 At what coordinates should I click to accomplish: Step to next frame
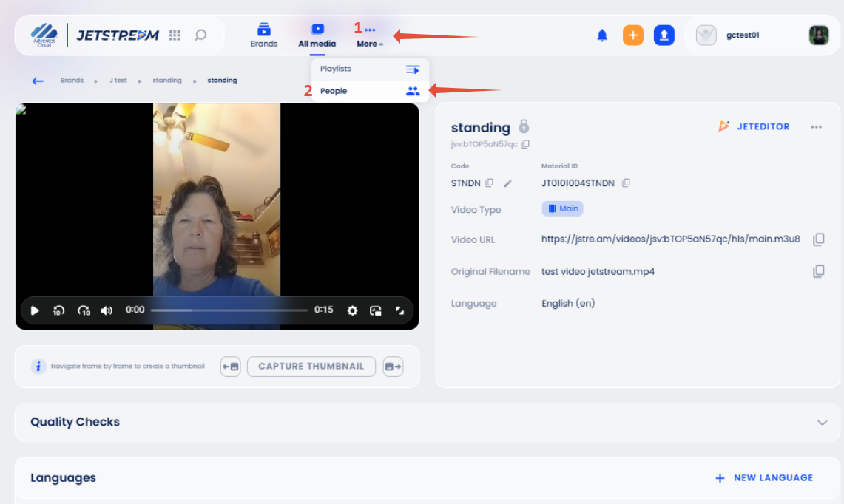point(393,367)
